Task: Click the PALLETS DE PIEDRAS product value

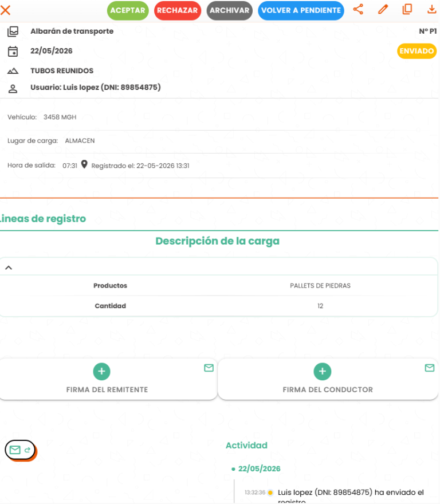Action: (x=320, y=285)
